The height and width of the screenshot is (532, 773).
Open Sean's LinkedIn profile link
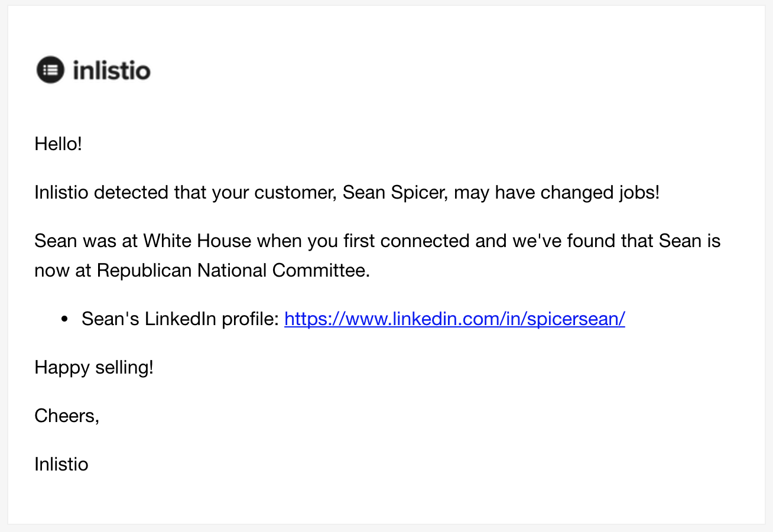454,319
